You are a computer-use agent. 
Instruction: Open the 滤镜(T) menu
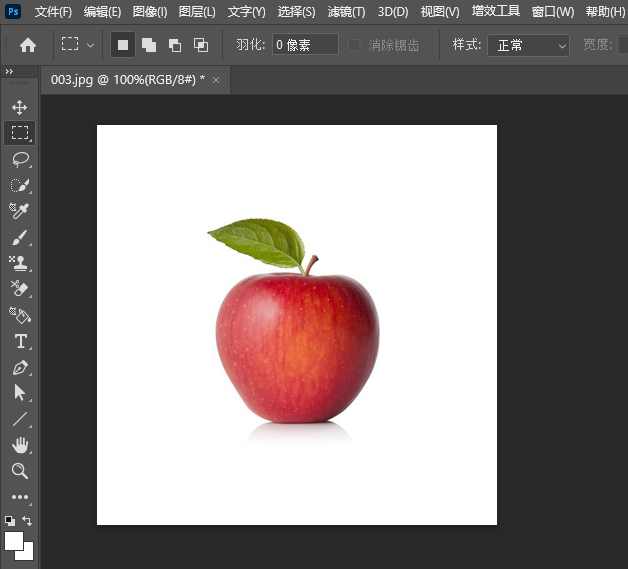pos(346,12)
